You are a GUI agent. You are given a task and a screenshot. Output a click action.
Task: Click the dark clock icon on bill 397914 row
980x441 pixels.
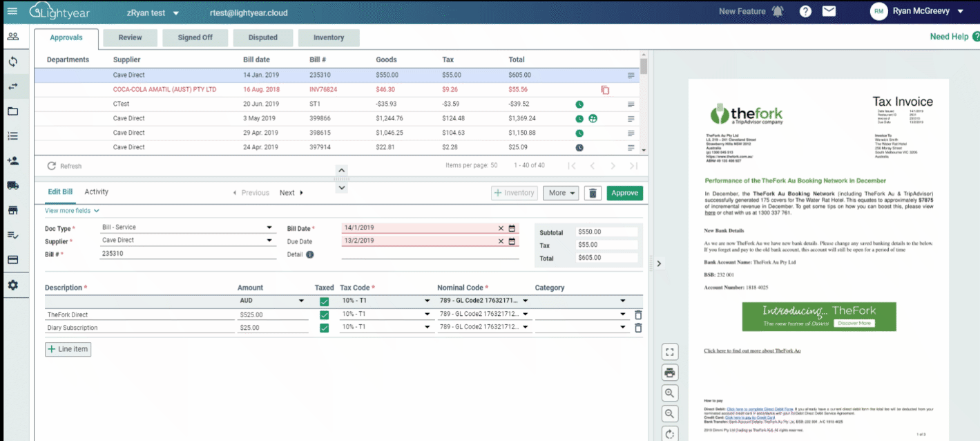coord(579,147)
